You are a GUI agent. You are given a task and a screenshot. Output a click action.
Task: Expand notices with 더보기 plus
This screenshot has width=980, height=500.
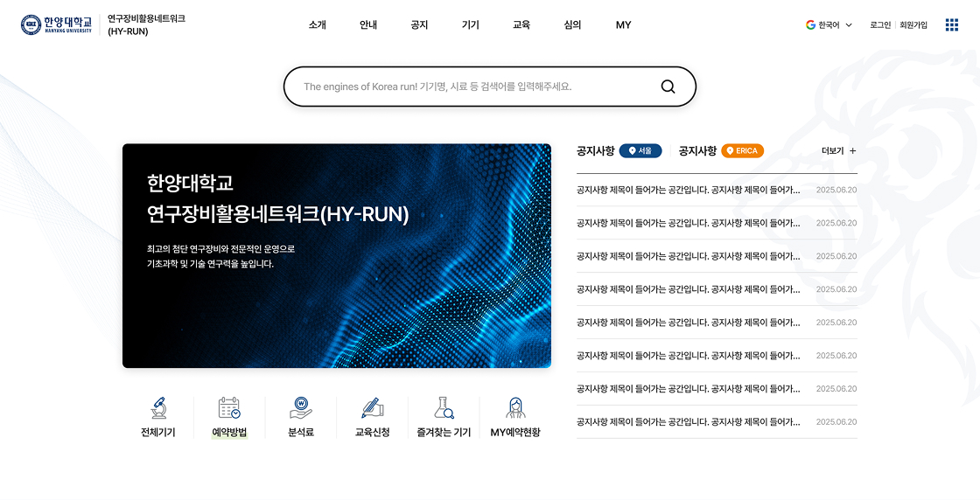coord(839,150)
